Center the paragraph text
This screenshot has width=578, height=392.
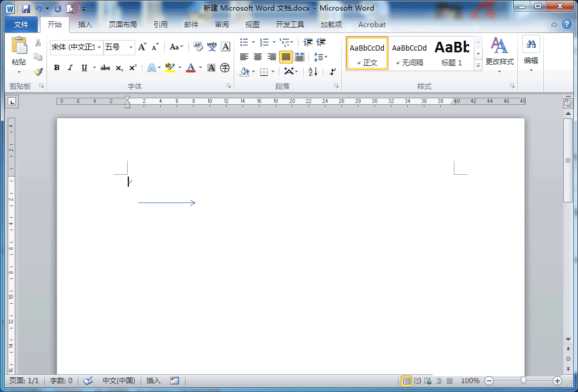click(258, 57)
